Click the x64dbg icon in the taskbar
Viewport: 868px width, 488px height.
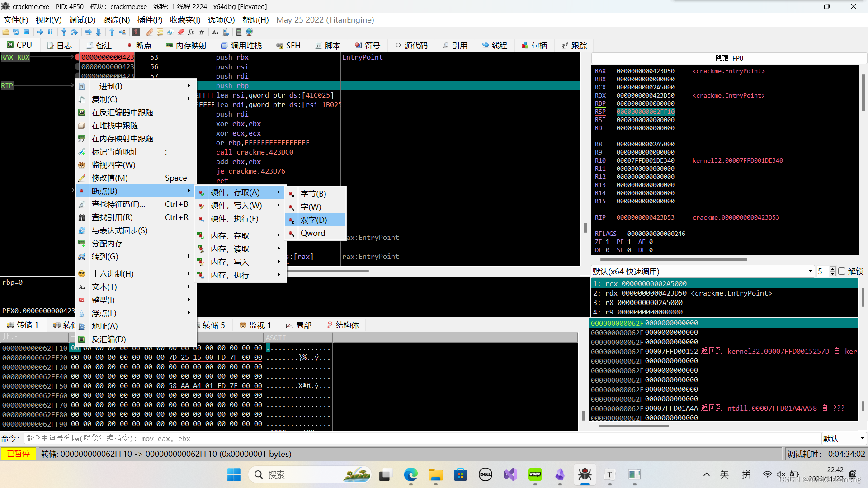pos(585,475)
